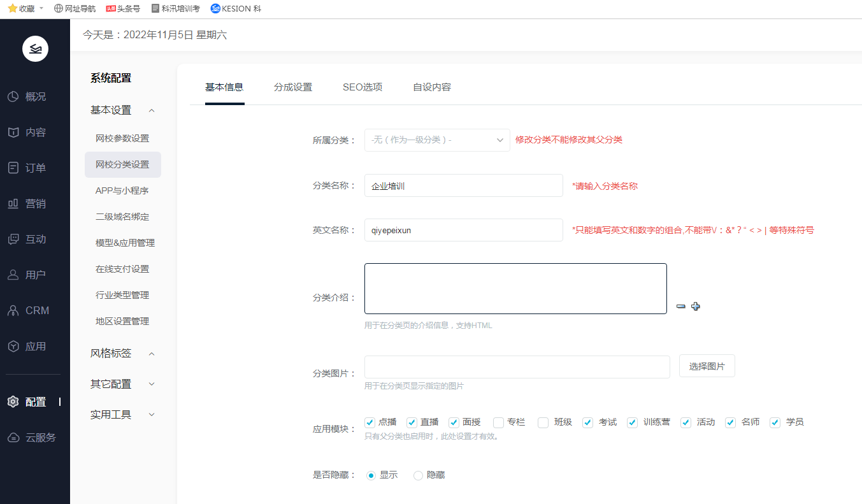
Task: Click the minus icon to shrink 分类介绍 box
Action: click(680, 306)
